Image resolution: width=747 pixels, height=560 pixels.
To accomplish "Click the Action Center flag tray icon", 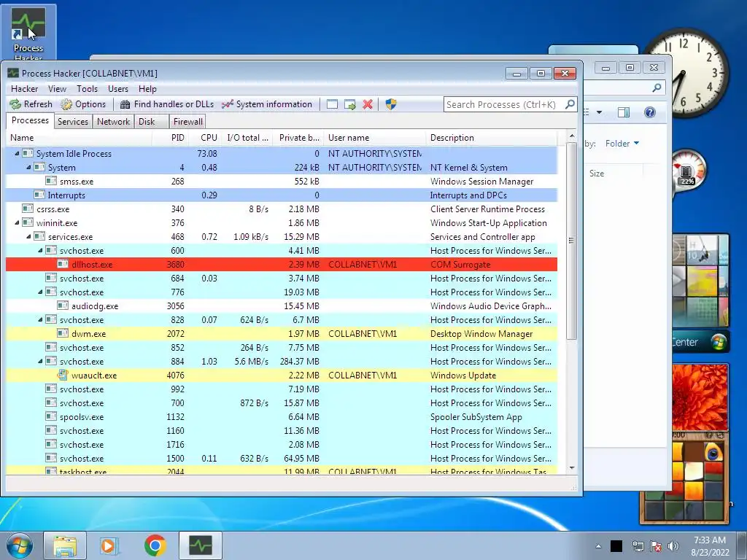I will click(x=656, y=546).
